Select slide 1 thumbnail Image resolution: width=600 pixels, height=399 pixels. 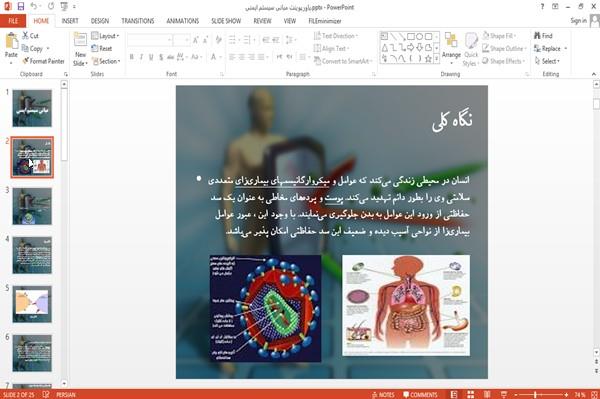[32, 108]
